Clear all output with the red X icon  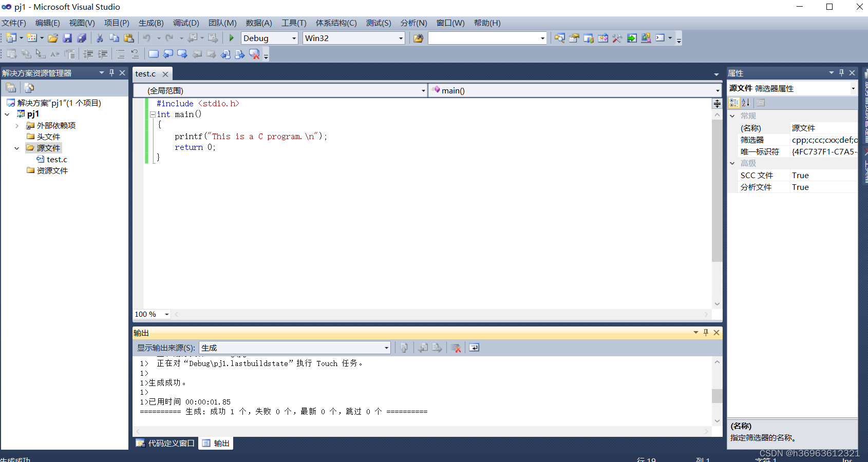pyautogui.click(x=456, y=348)
